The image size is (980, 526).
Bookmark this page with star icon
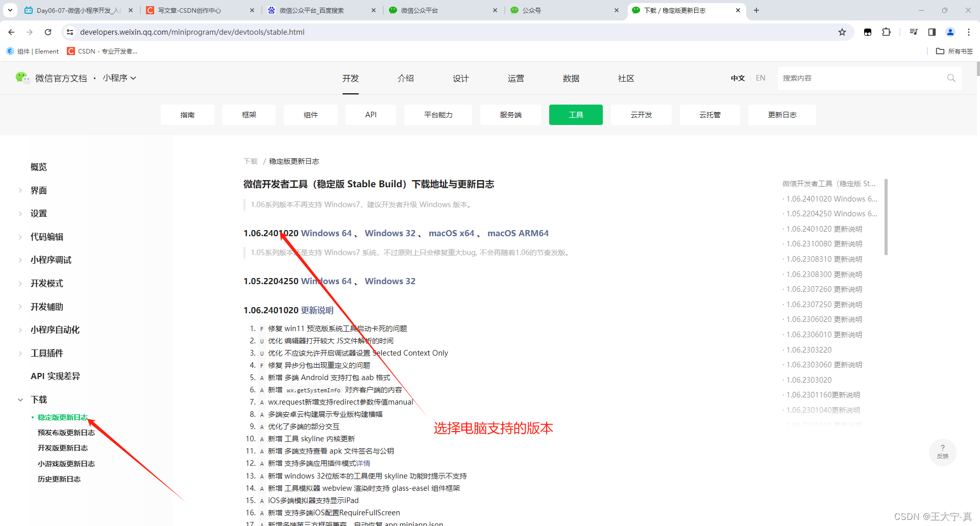coord(842,32)
